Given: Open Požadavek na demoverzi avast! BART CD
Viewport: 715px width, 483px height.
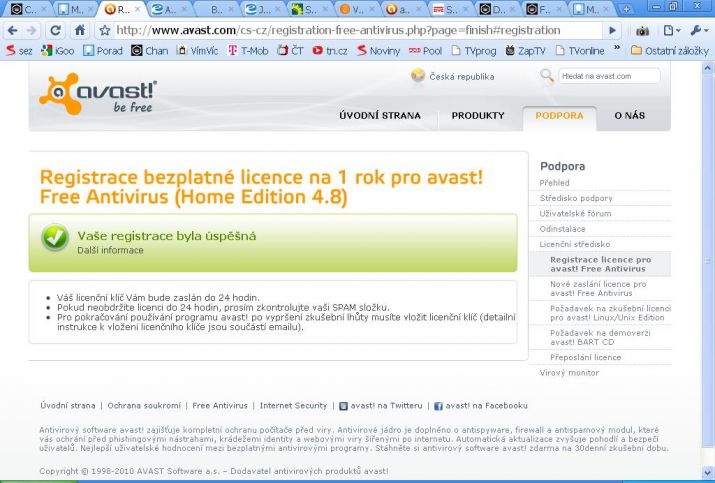Looking at the screenshot, I should tap(600, 338).
